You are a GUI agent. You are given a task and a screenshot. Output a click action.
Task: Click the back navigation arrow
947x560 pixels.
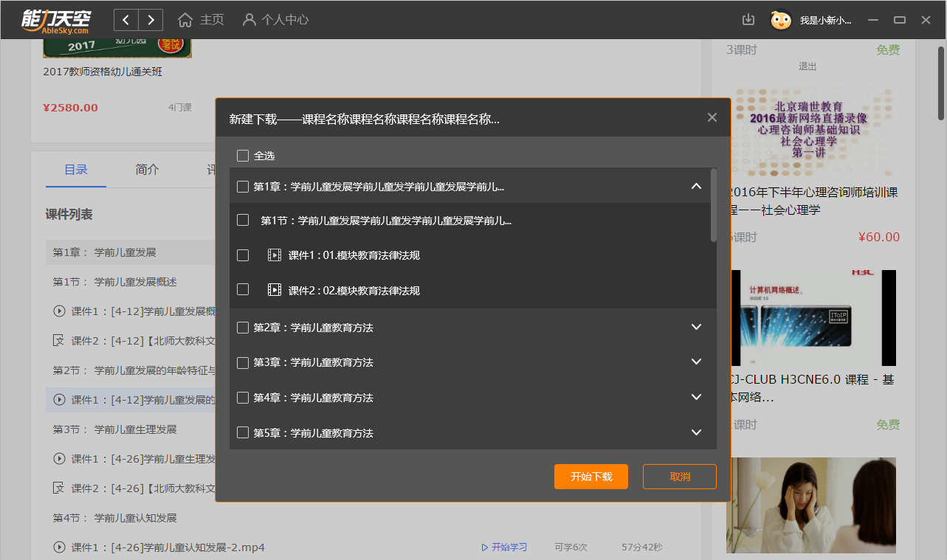pyautogui.click(x=126, y=20)
